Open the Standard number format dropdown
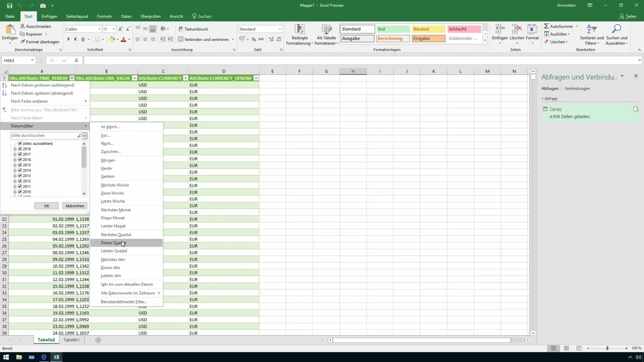Viewport: 644px width, 362px height. click(x=280, y=29)
